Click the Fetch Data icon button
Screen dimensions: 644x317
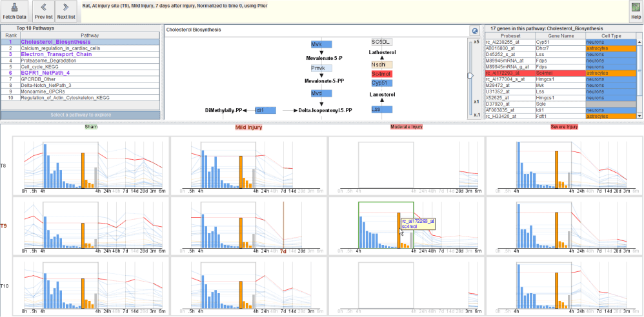14,10
